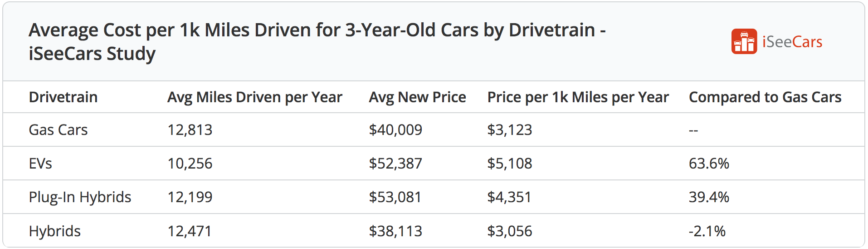Click the iSeeCars red car logo icon
868x249 pixels.
tap(744, 41)
